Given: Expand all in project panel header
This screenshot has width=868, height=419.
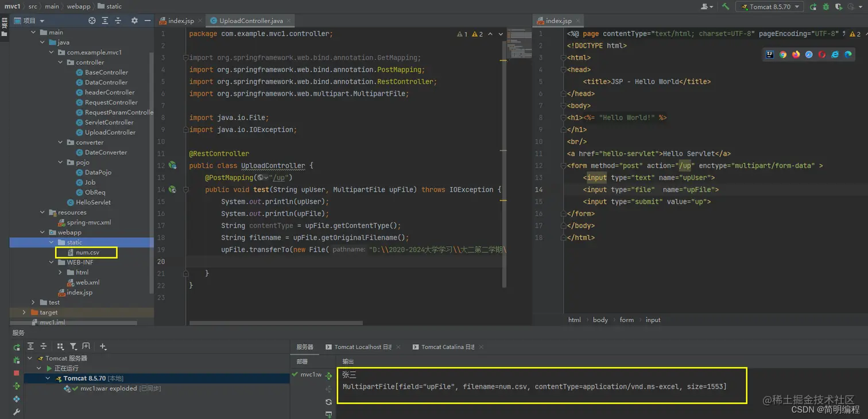Looking at the screenshot, I should [105, 20].
